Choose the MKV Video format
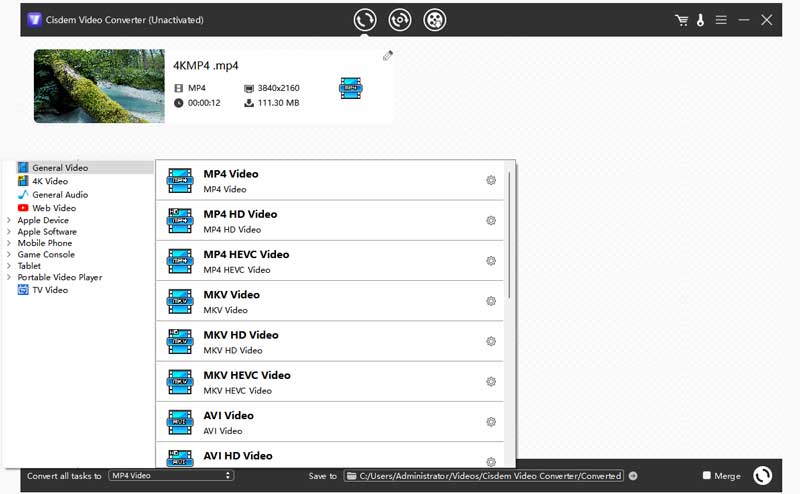800x494 pixels. (x=330, y=301)
